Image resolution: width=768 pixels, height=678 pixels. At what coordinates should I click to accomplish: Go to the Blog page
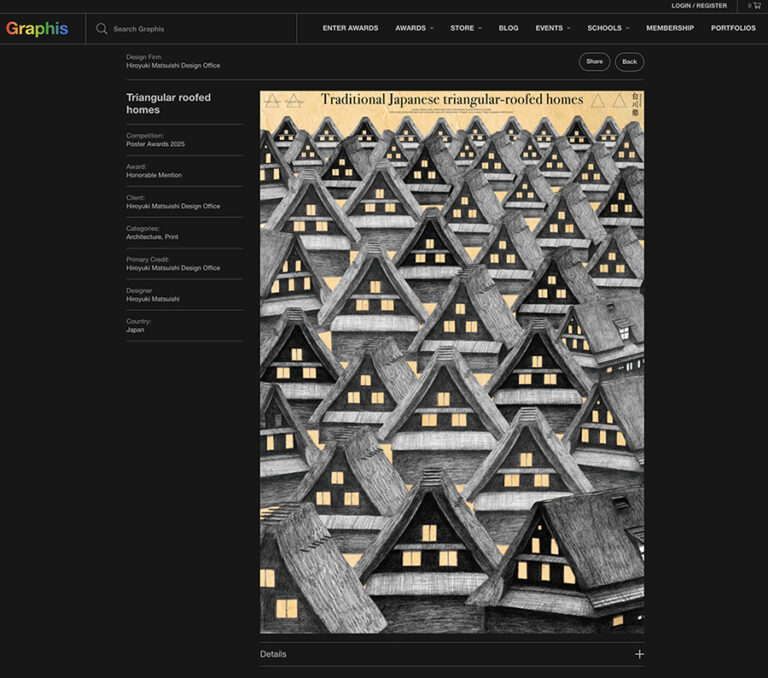[508, 28]
